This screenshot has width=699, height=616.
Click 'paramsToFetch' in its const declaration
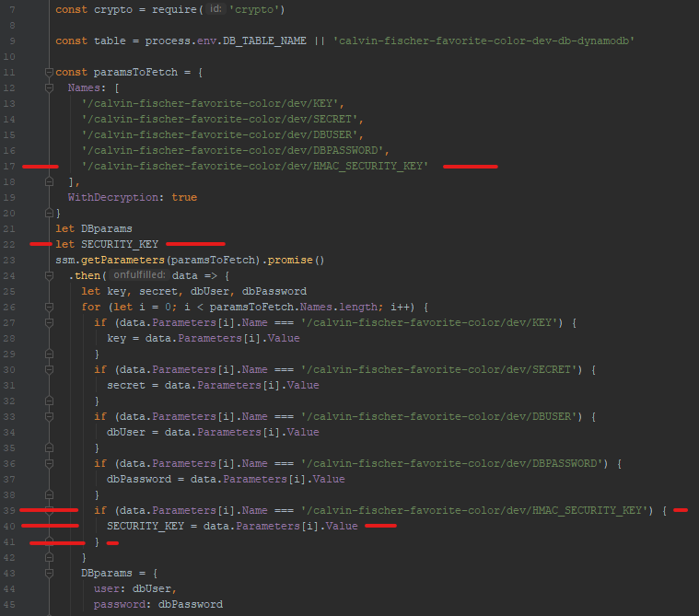[x=135, y=72]
